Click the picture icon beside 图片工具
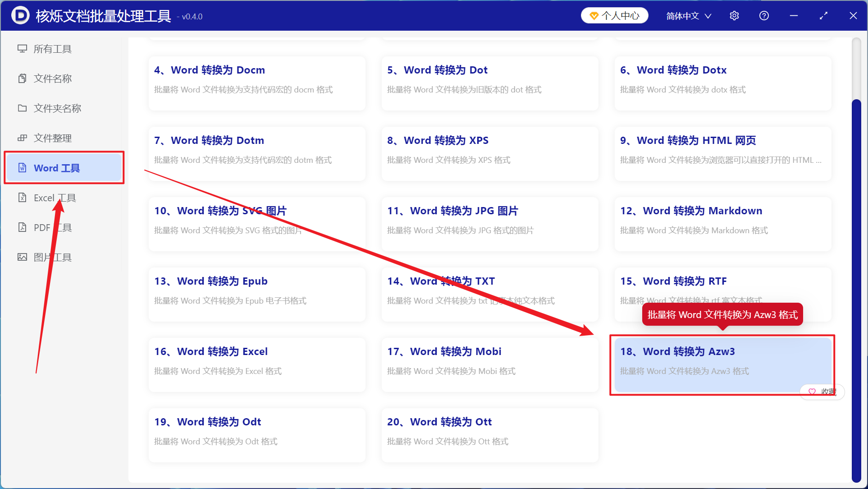Screen dimensions: 868x489 (x=22, y=257)
